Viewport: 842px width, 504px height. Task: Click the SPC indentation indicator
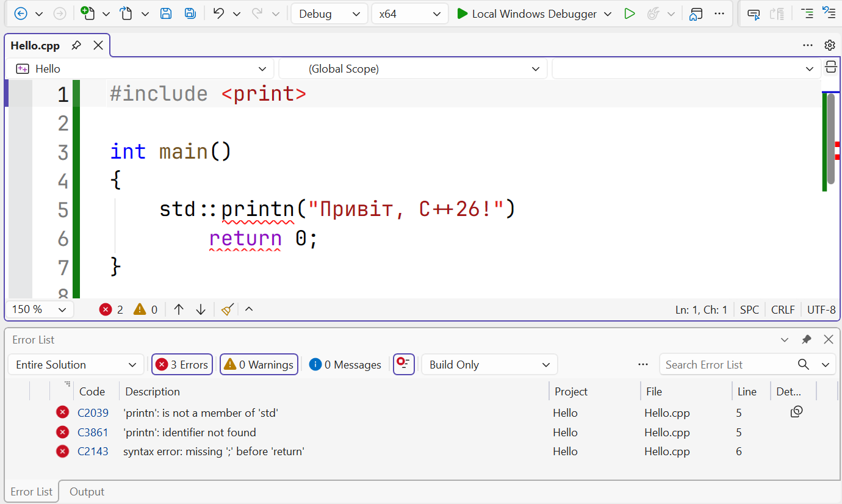[749, 309]
